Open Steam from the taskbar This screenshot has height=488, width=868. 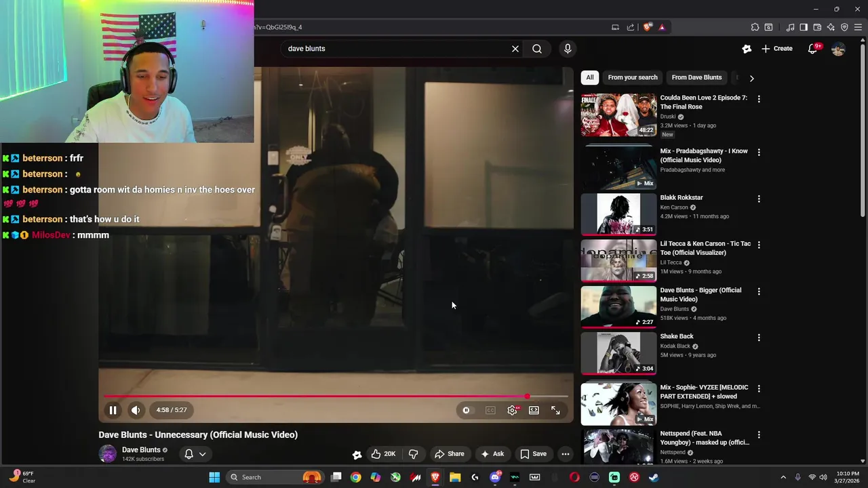pyautogui.click(x=654, y=477)
